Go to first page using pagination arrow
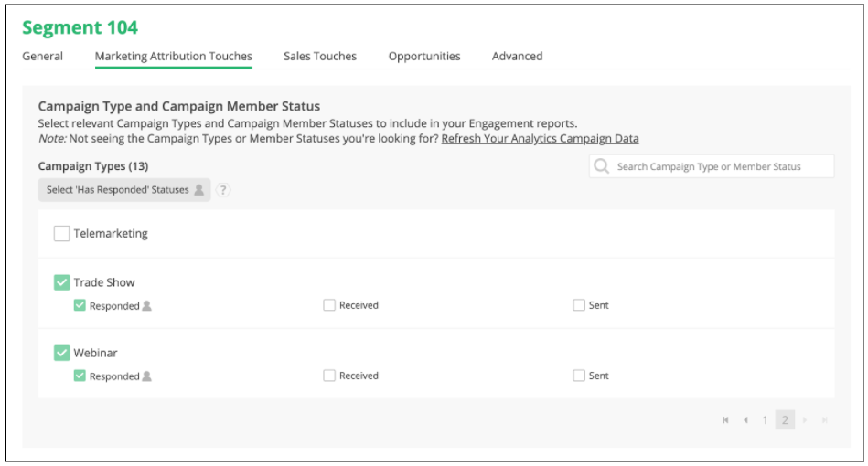This screenshot has height=466, width=868. tap(725, 420)
